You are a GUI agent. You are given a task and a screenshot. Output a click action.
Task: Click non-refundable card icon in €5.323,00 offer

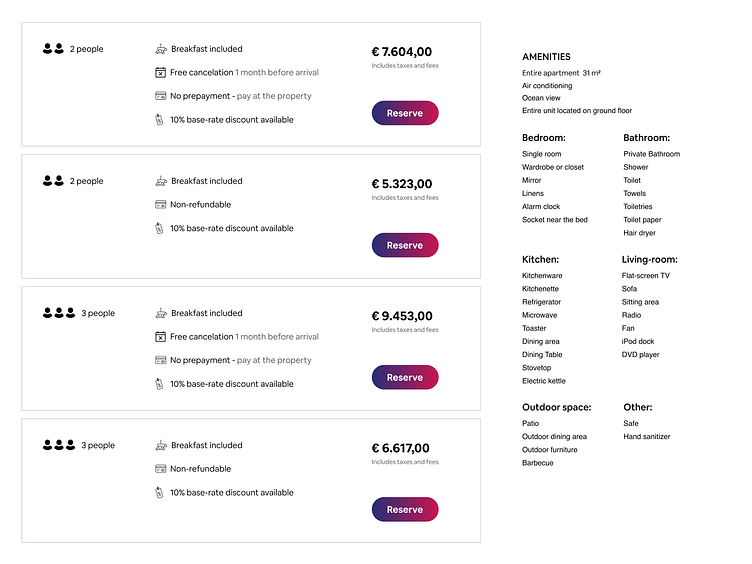[x=160, y=204]
